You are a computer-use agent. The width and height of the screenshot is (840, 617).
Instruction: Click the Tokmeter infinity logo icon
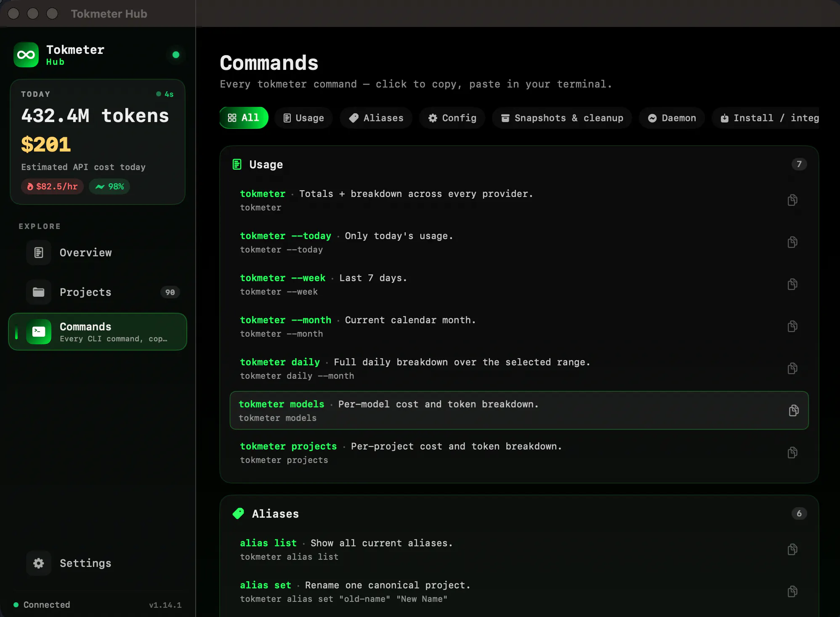[x=26, y=55]
